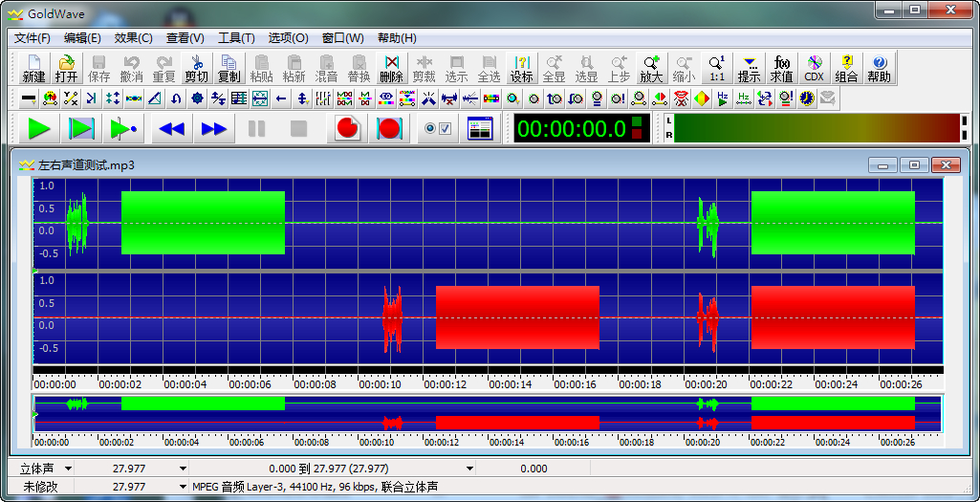Open the CDX CD reader tool
The width and height of the screenshot is (980, 502).
(x=814, y=68)
